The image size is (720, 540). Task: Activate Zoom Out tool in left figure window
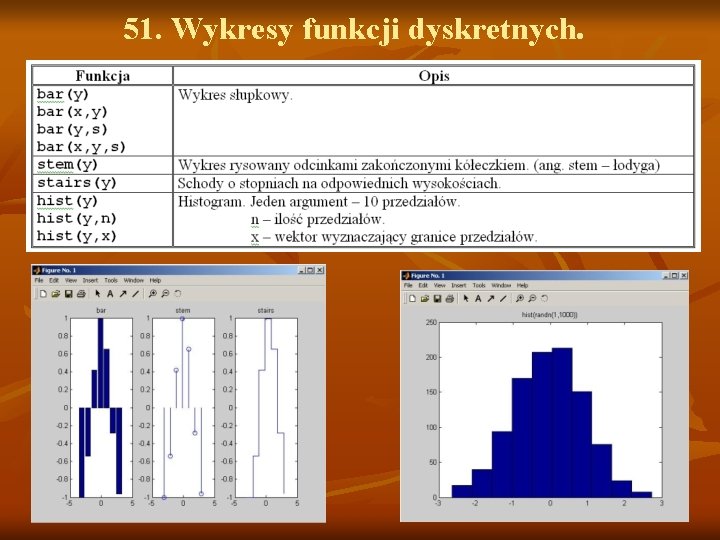pos(165,293)
